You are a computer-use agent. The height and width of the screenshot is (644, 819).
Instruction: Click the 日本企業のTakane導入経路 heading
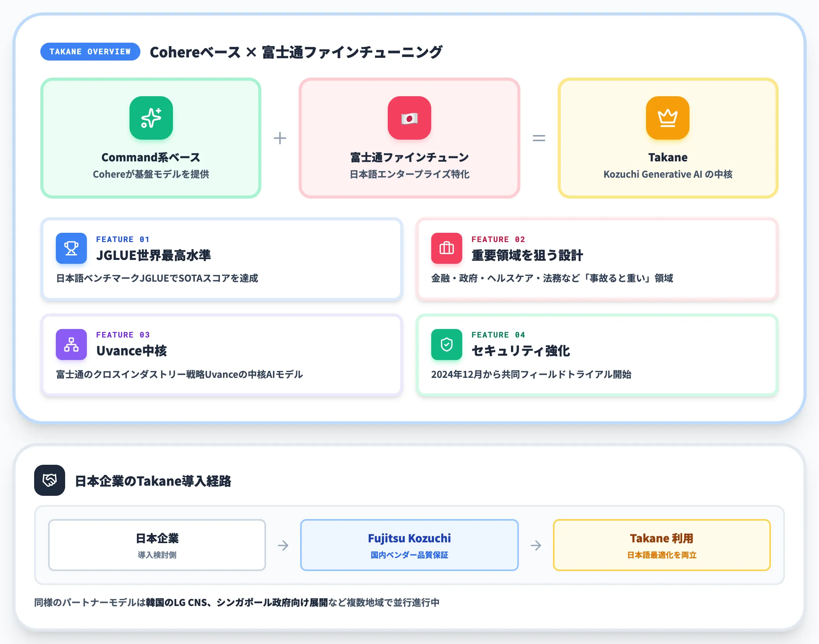tap(153, 481)
